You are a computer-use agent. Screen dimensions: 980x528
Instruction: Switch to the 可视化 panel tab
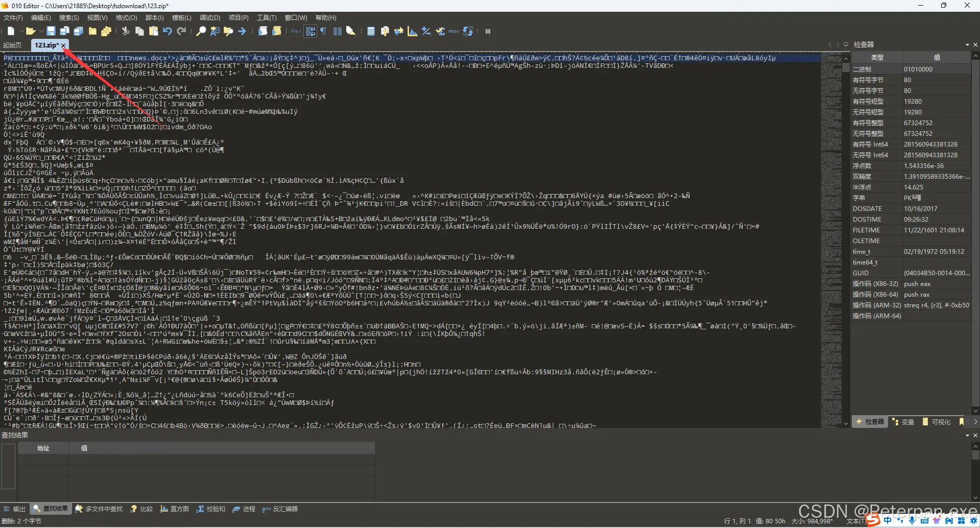[937, 422]
